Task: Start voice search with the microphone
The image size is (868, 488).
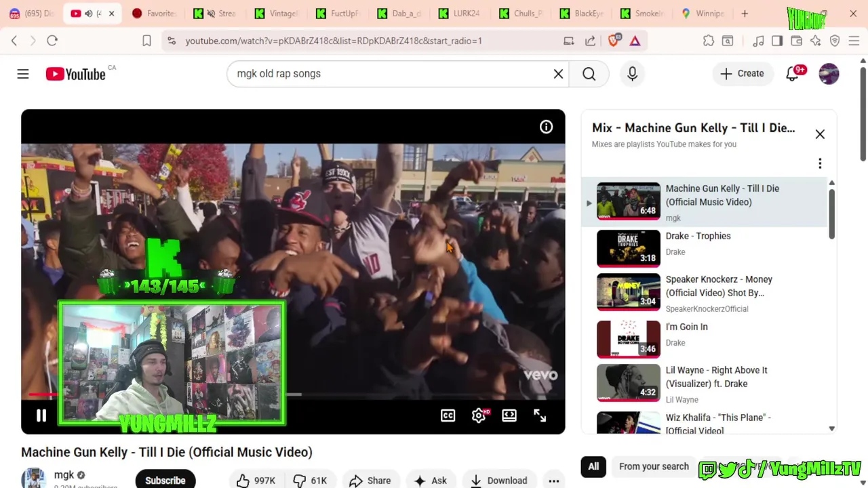Action: click(632, 74)
